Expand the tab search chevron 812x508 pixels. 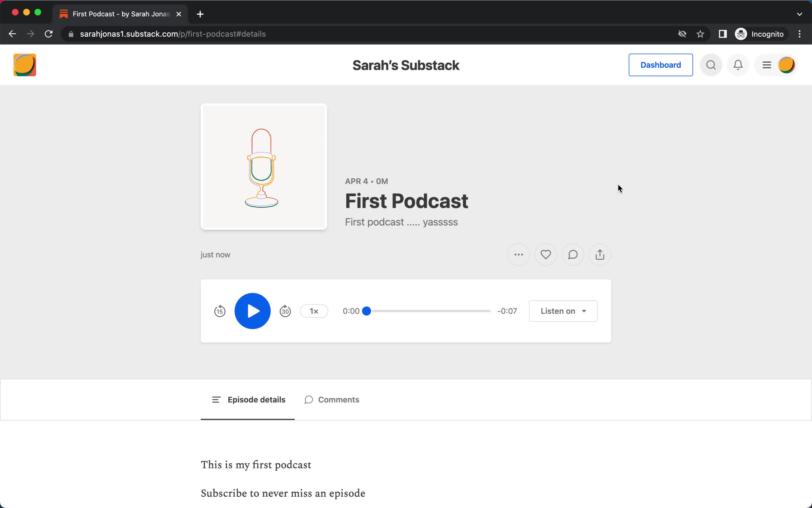[x=800, y=14]
